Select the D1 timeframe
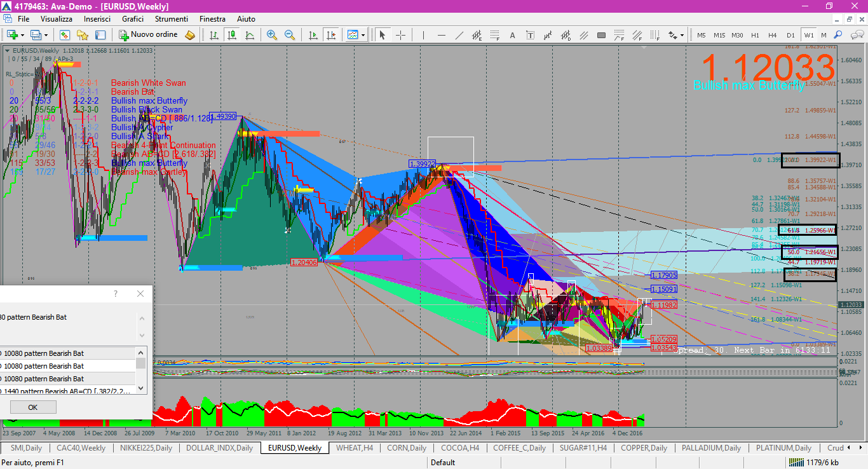Image resolution: width=868 pixels, height=469 pixels. point(790,35)
